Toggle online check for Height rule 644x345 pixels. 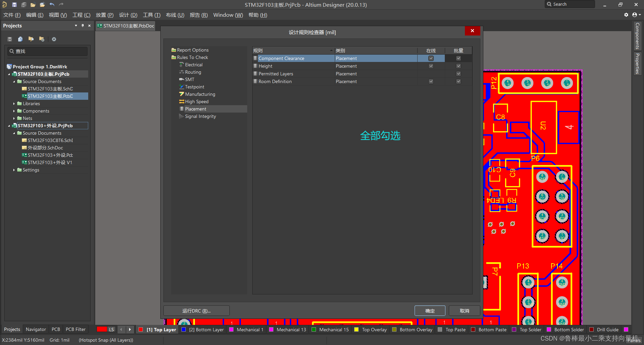431,66
